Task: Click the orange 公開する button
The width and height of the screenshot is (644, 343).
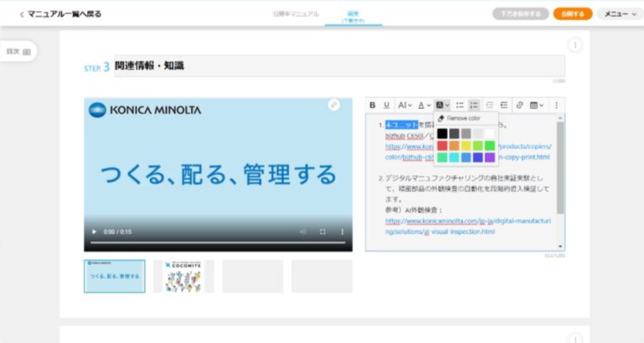Action: pos(573,14)
